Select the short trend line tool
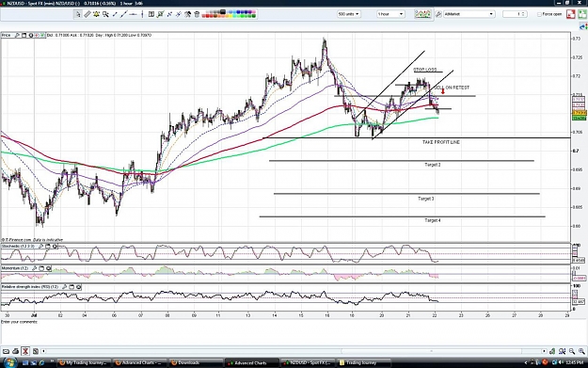Viewport: 588px width, 368px height. (x=115, y=14)
